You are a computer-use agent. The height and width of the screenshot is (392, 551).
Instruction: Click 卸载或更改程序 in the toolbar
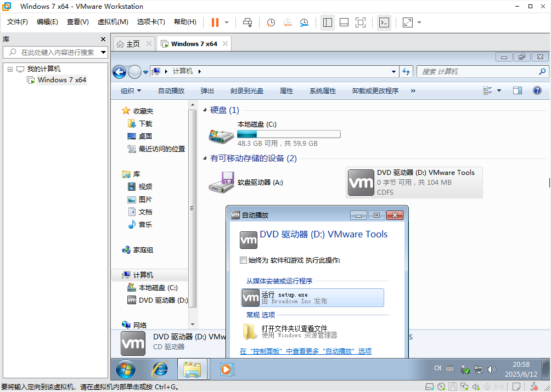tap(375, 91)
